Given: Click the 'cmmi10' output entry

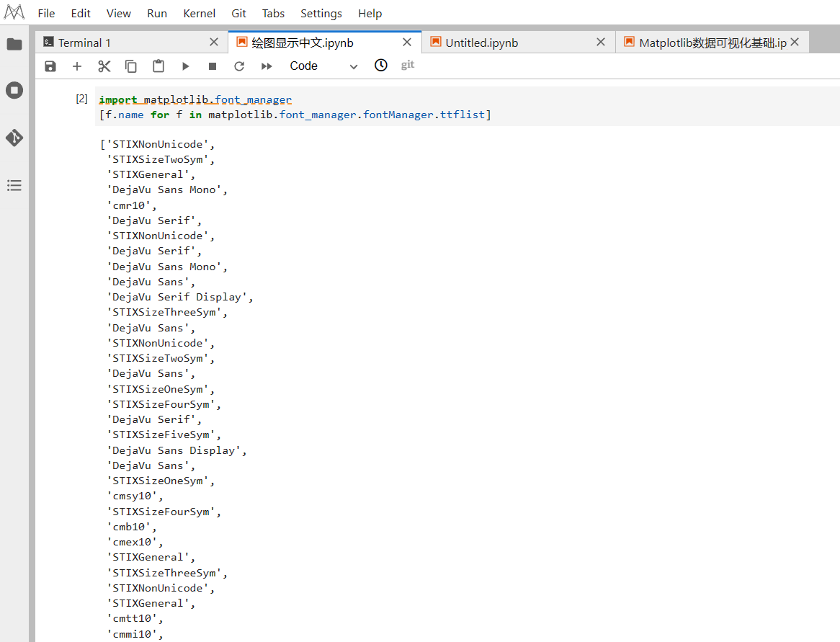Looking at the screenshot, I should (135, 634).
